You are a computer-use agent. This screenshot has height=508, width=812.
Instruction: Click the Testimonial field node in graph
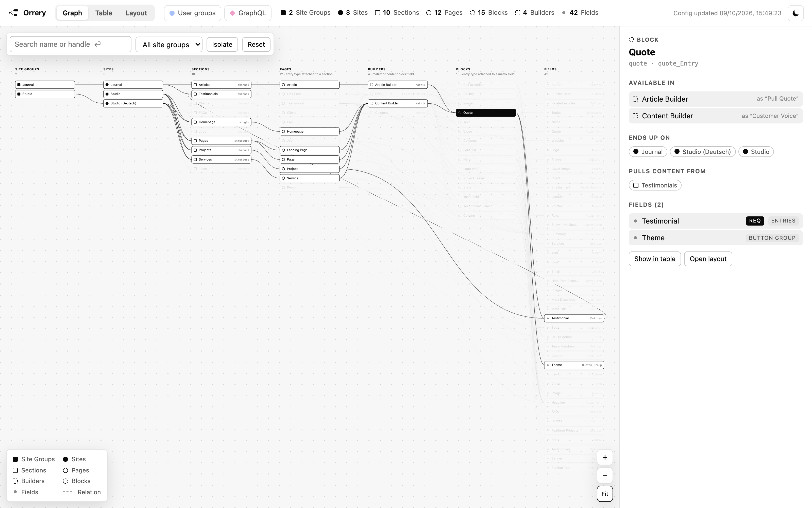point(574,318)
